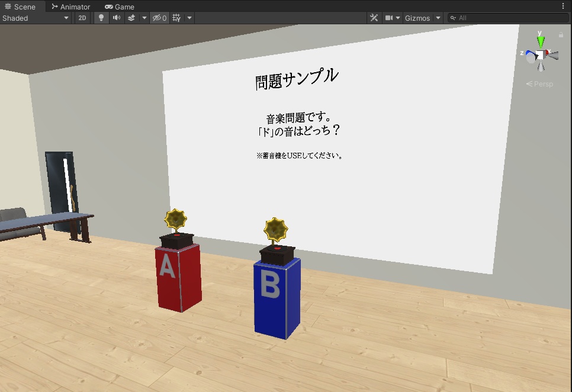572x392 pixels.
Task: Toggle 2D view mode
Action: (82, 18)
